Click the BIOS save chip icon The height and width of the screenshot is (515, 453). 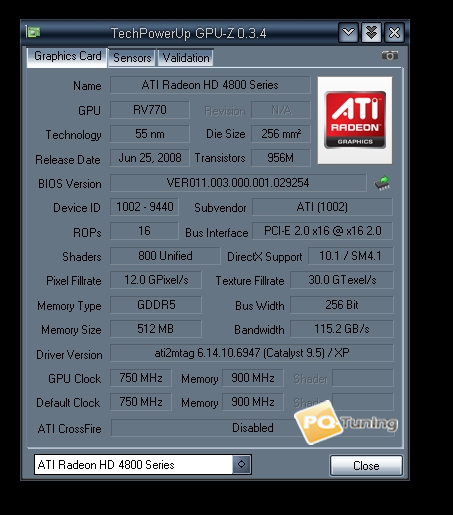pos(383,183)
